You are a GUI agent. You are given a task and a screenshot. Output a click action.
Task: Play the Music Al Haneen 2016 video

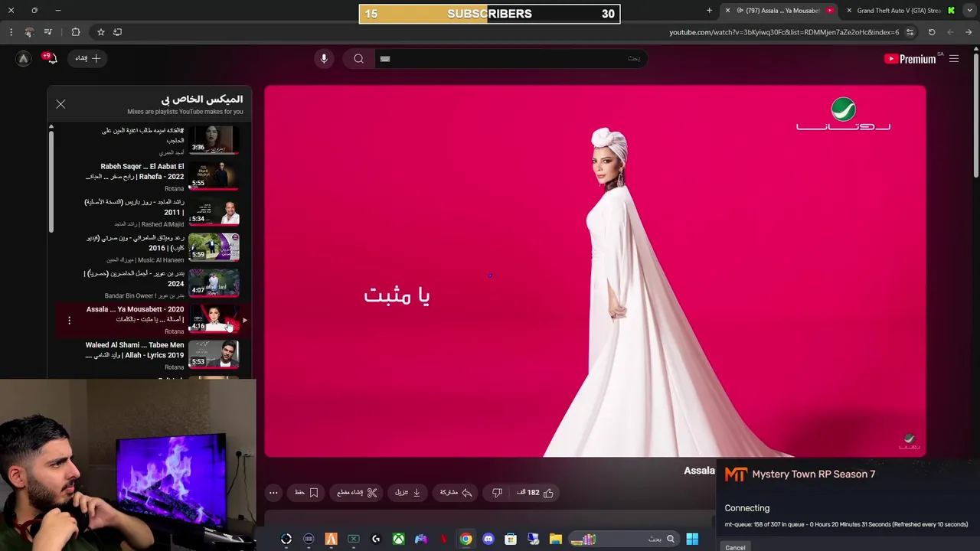coord(214,249)
